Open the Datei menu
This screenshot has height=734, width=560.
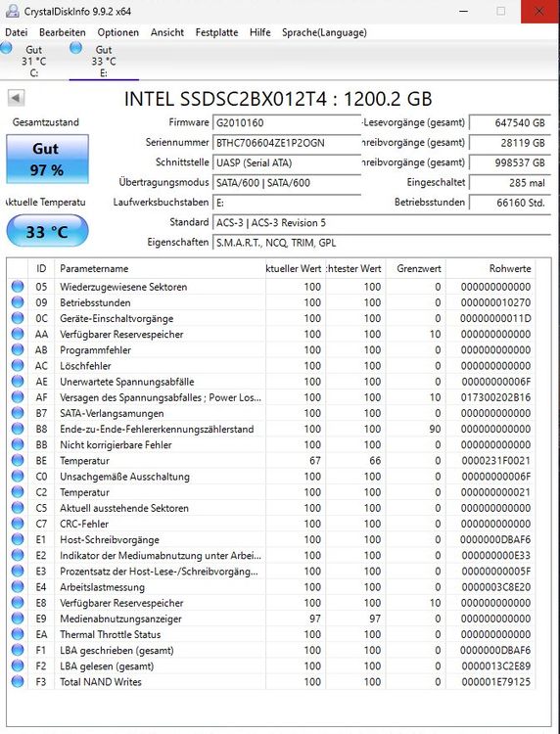(16, 32)
